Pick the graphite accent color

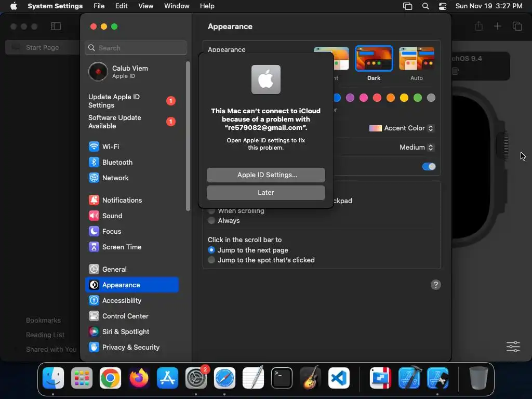[431, 98]
